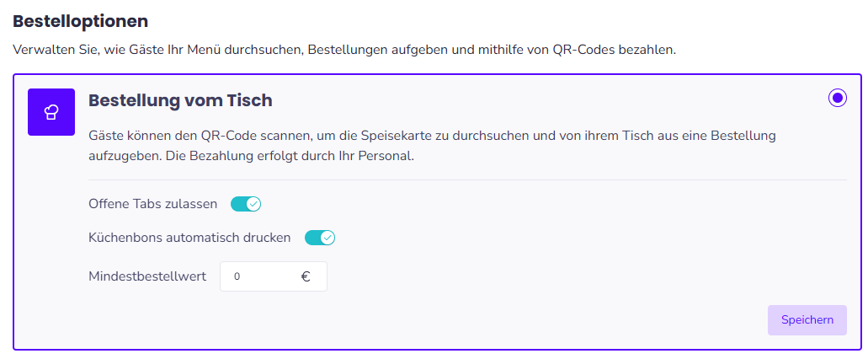Screen dimensions: 868x359
Task: Click the Bestellung vom Tisch heading
Action: pos(180,100)
